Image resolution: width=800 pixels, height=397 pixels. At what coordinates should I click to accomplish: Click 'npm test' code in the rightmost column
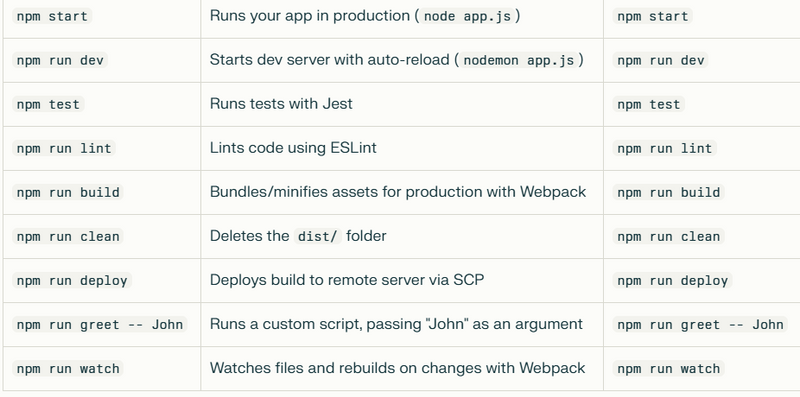(648, 105)
